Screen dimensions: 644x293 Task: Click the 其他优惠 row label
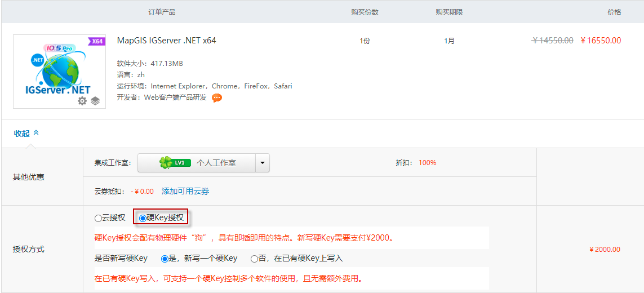pos(29,177)
